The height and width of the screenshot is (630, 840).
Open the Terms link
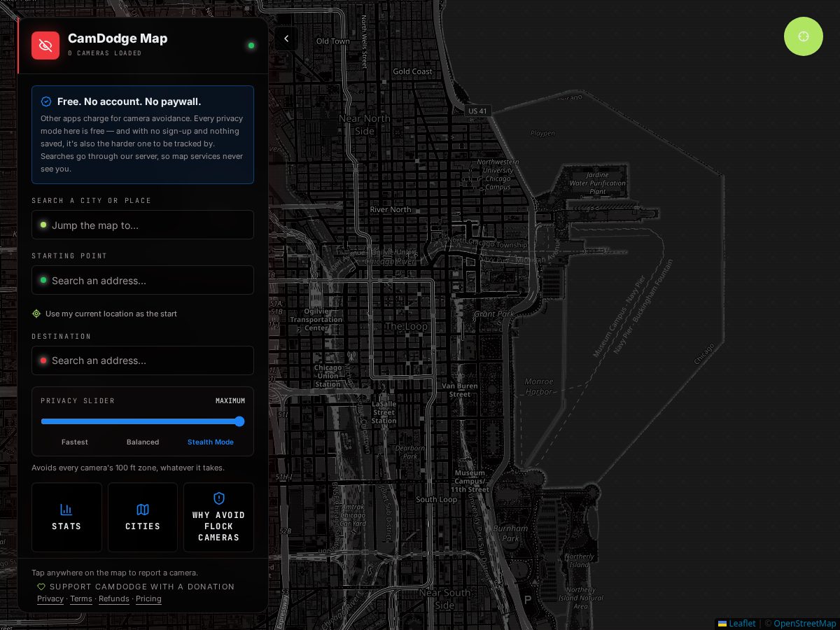point(81,598)
